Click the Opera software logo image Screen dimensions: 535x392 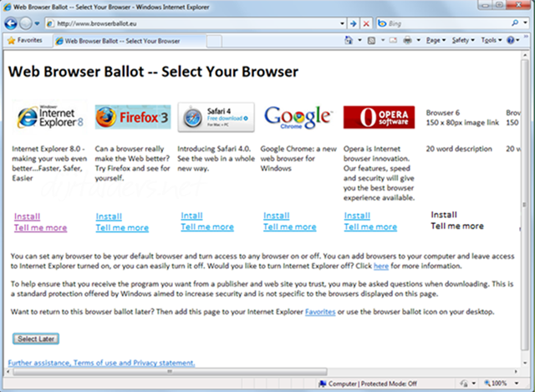coord(379,117)
